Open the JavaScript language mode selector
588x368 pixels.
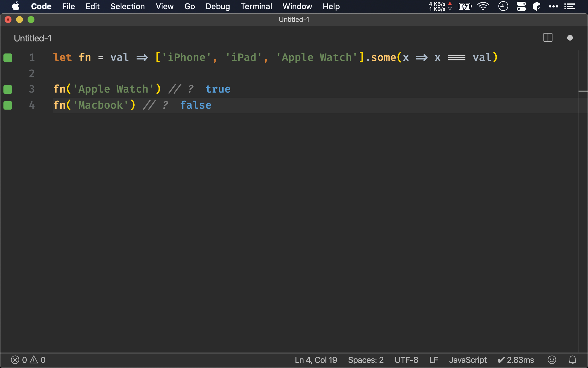point(468,360)
